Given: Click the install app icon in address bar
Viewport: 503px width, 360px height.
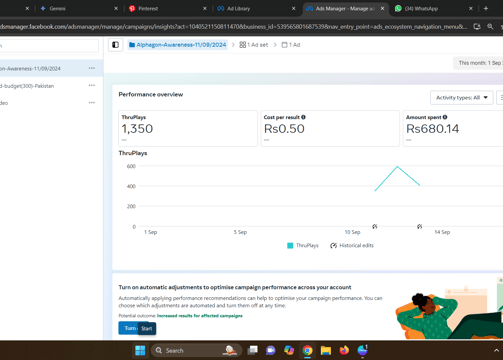Looking at the screenshot, I should 477,26.
